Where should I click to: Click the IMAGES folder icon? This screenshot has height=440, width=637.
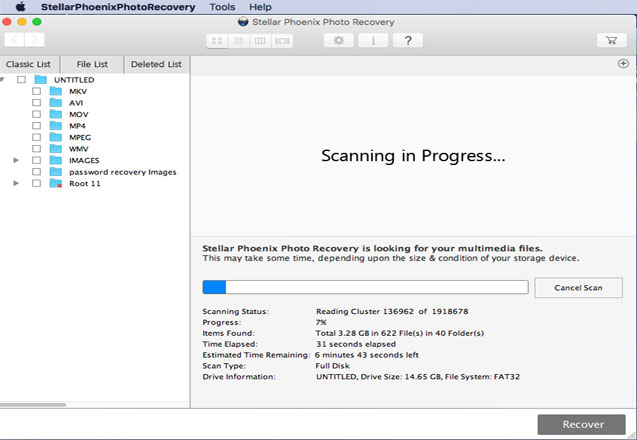pos(56,160)
